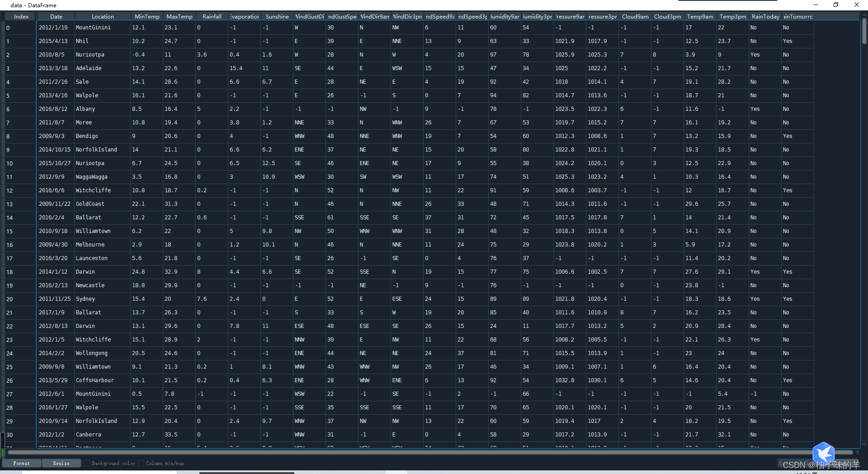Click the horizontal scrollbar right arrow
Screen dimensions: 868x474
point(857,452)
